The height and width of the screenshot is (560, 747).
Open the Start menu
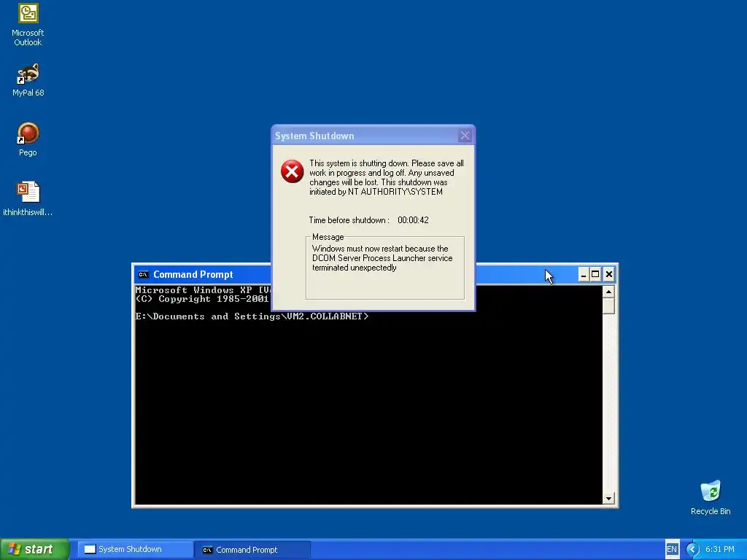click(x=34, y=549)
